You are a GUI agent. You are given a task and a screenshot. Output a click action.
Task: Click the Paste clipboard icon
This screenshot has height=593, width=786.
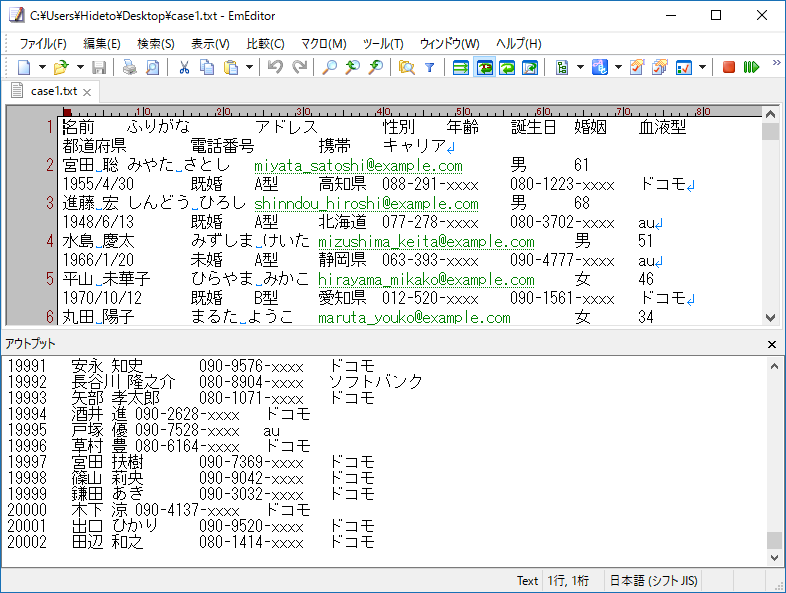click(231, 67)
